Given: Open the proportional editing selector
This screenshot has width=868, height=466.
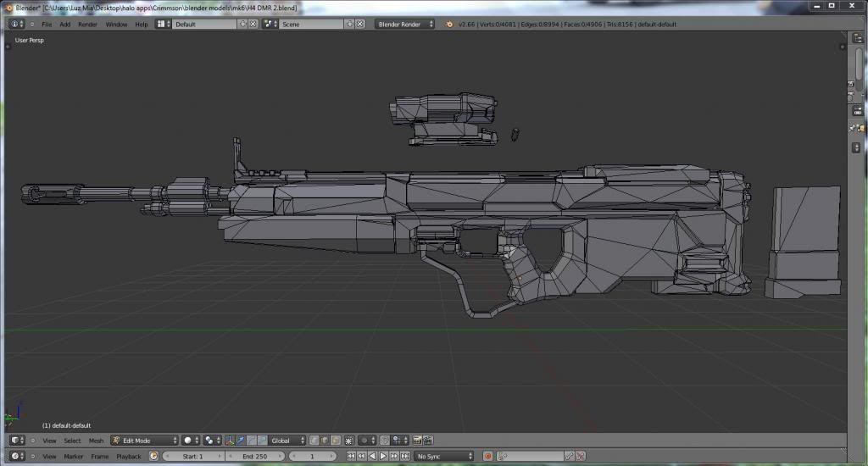Looking at the screenshot, I should click(367, 441).
